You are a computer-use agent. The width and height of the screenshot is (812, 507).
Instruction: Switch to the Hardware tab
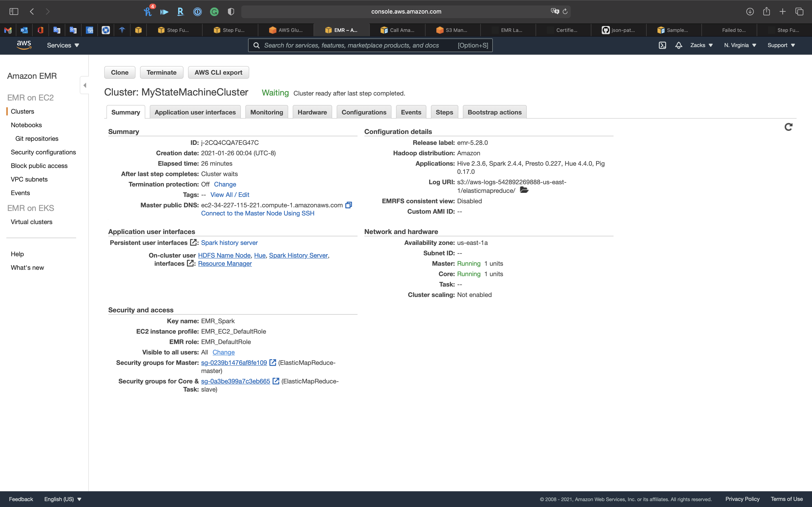point(312,112)
